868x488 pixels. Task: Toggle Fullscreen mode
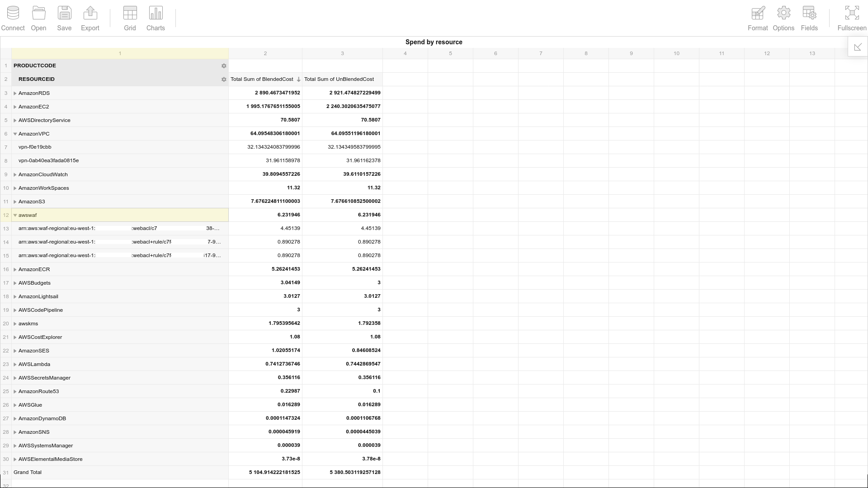pos(852,19)
